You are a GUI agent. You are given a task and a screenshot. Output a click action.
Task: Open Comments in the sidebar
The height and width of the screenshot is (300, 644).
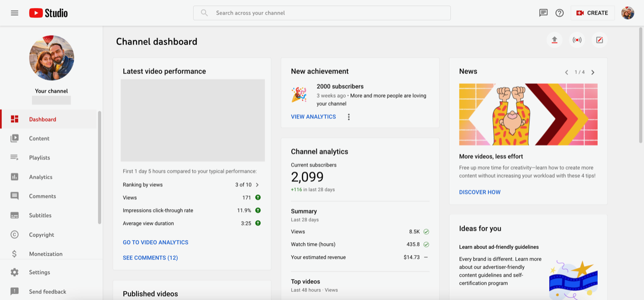point(48,196)
